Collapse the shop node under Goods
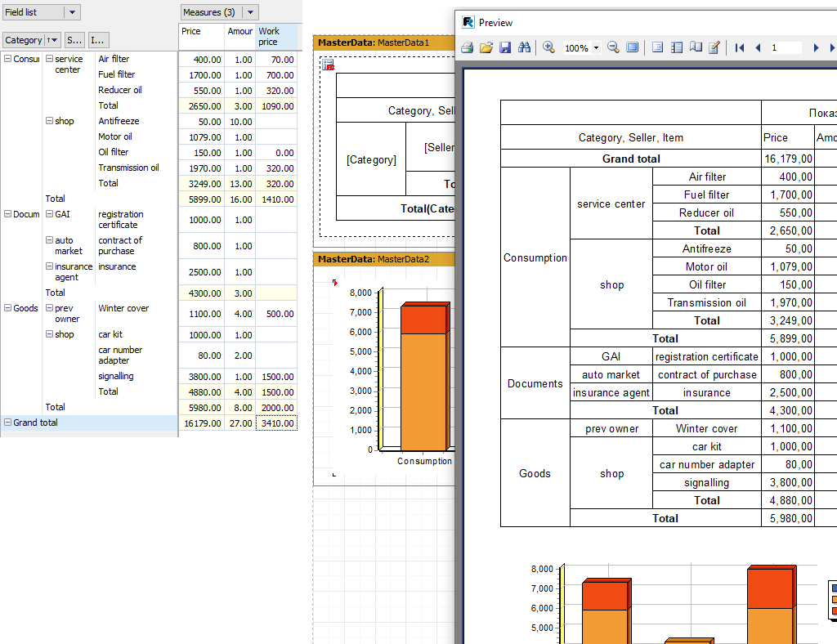Screen dimensions: 837x644 [49, 334]
